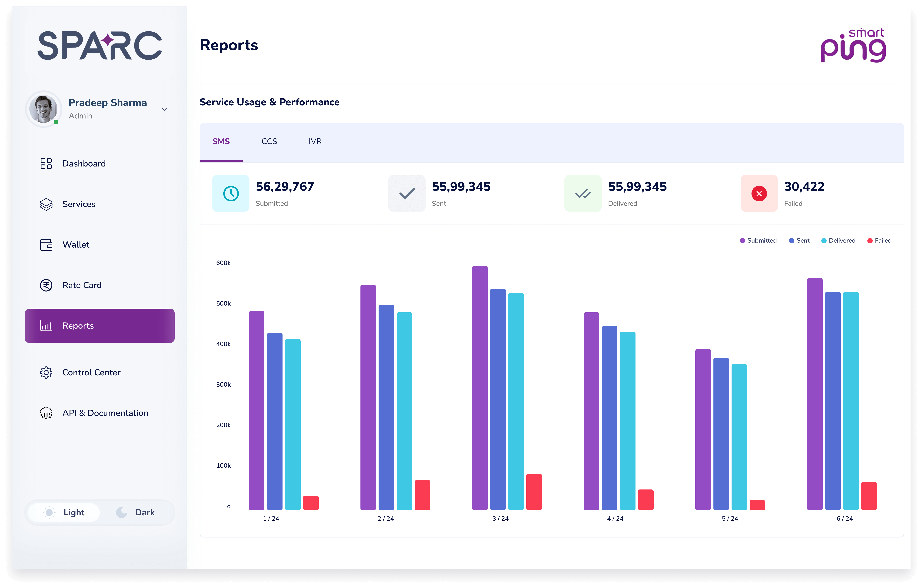This screenshot has height=588, width=923.
Task: Open the Rate Card menu item
Action: [100, 285]
